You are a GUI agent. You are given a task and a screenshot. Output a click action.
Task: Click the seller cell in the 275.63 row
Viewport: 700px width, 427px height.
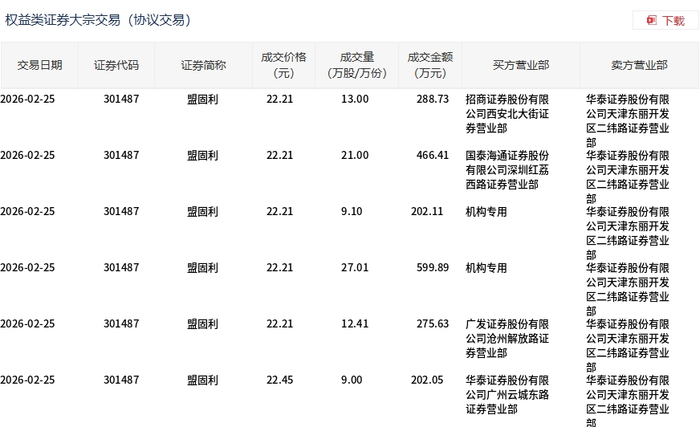click(x=628, y=346)
